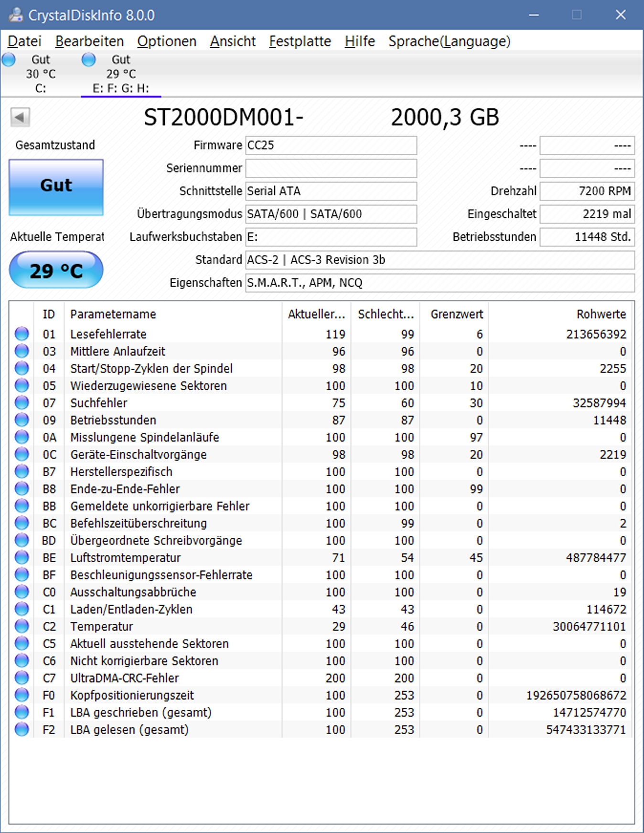
Task: Click the Betriebsstunden value 11448 Std.
Action: pyautogui.click(x=587, y=237)
